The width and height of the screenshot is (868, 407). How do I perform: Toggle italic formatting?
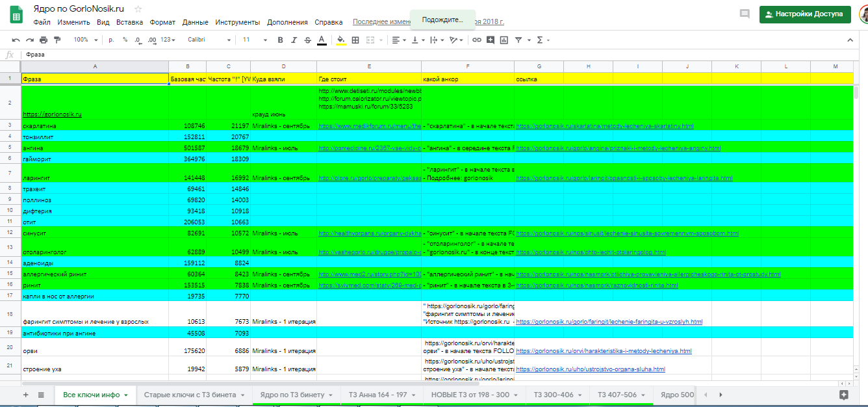point(294,40)
